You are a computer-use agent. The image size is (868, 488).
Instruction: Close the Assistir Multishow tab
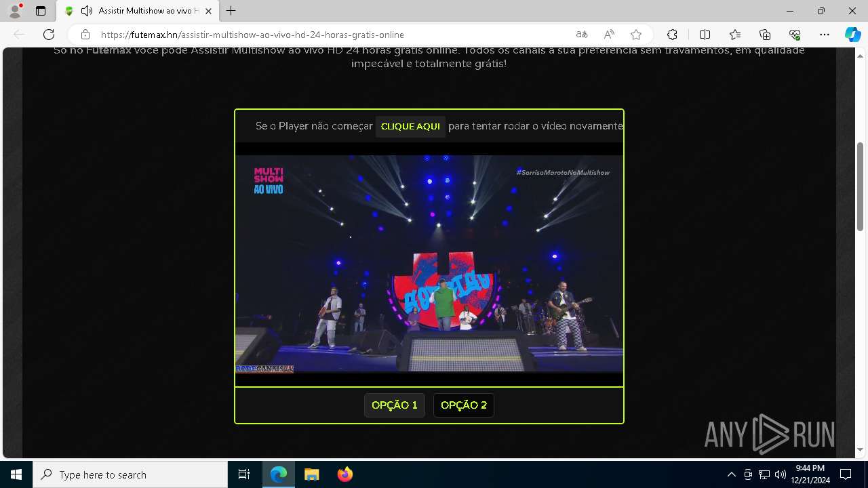click(208, 11)
